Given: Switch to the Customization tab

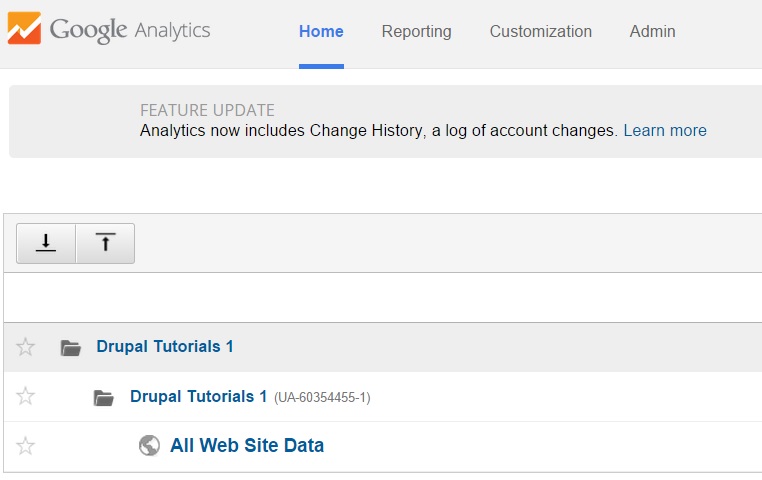Looking at the screenshot, I should click(541, 32).
